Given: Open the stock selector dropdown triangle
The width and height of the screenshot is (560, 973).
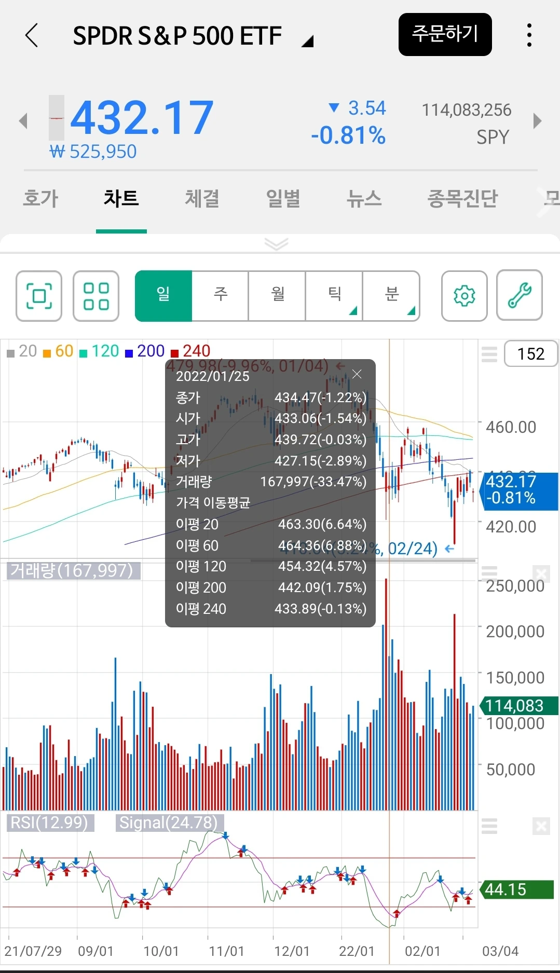Looking at the screenshot, I should [308, 40].
